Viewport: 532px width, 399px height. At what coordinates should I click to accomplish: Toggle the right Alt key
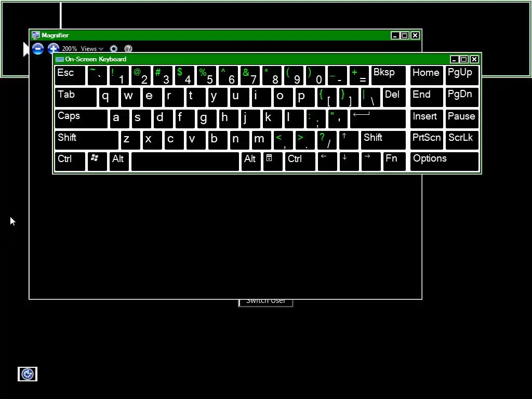tap(251, 162)
